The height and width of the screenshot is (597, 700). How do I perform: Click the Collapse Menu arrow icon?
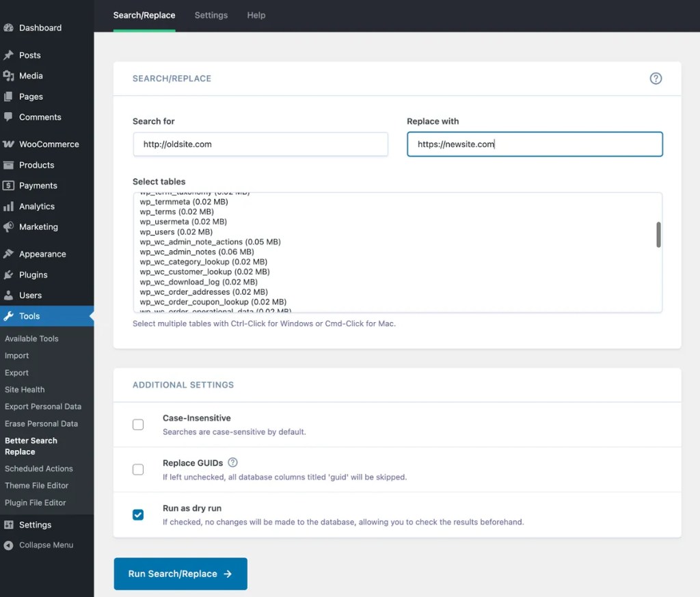coord(8,545)
